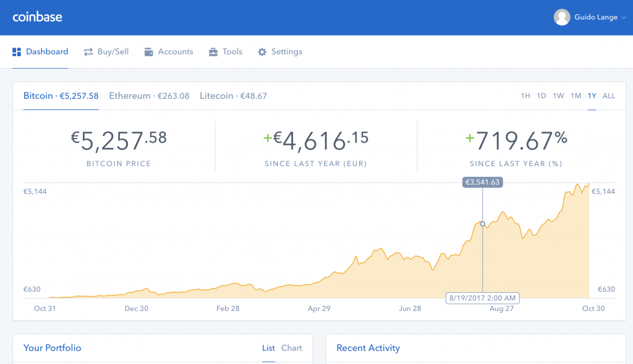Image resolution: width=633 pixels, height=364 pixels.
Task: Set the chart range to 1H
Action: [525, 96]
